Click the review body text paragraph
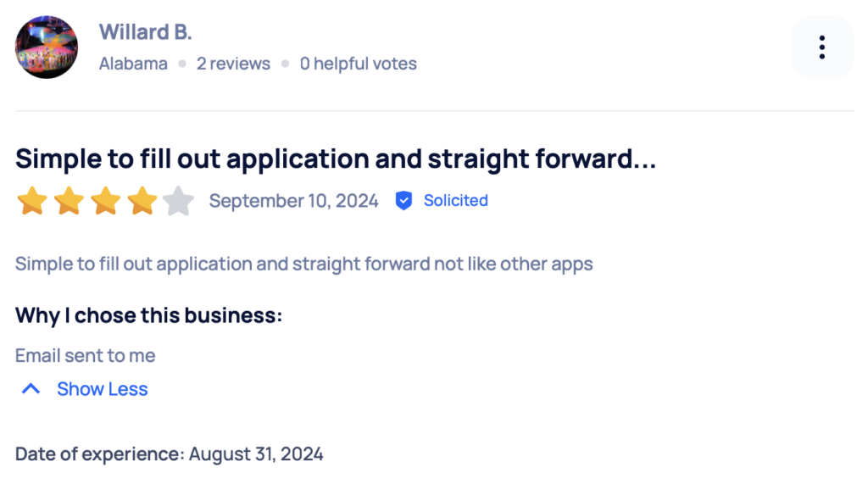 [303, 264]
